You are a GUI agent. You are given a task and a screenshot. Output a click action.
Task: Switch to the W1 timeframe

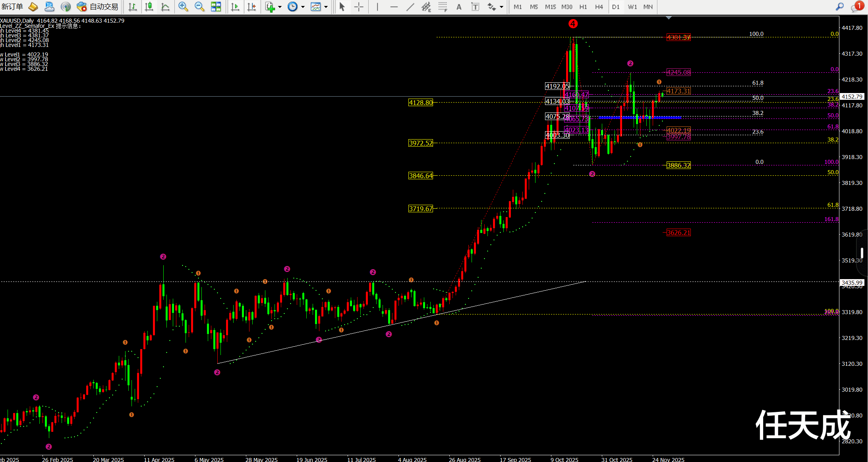(x=632, y=7)
